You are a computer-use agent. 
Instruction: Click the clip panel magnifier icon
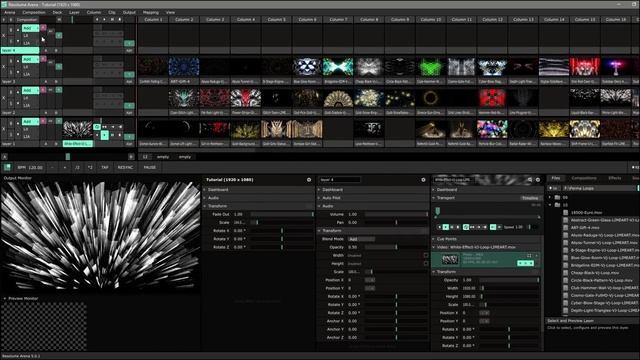[x=530, y=180]
